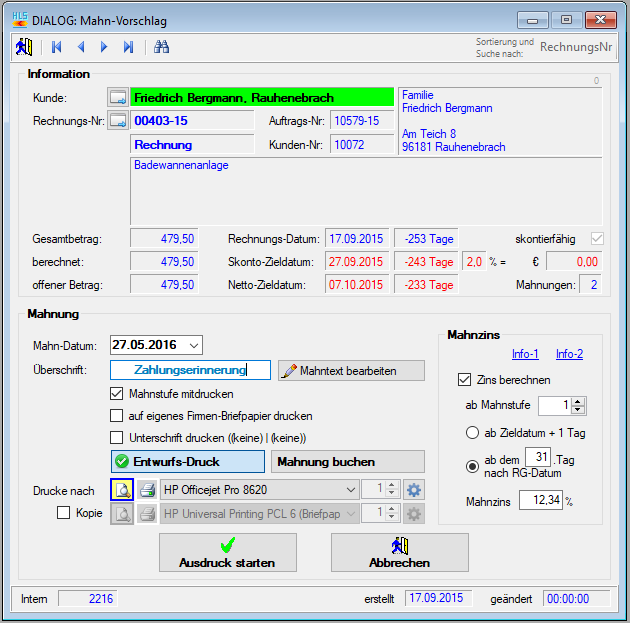Open the Mahn-Datum date dropdown
This screenshot has width=630, height=623.
click(194, 345)
